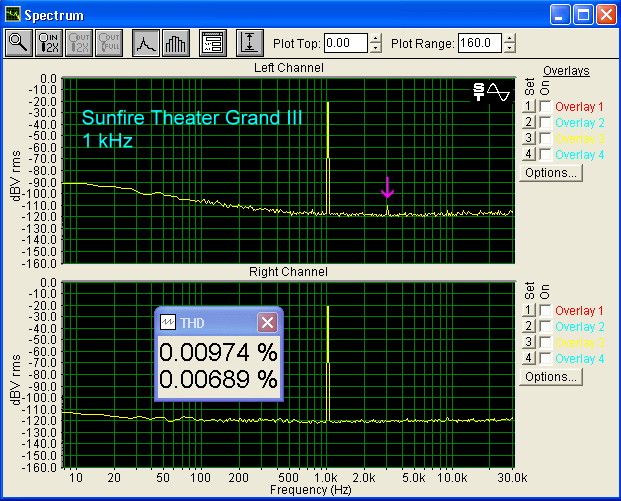The image size is (621, 501).
Task: Turn on Overlay 2 for the left channel
Action: tap(545, 123)
